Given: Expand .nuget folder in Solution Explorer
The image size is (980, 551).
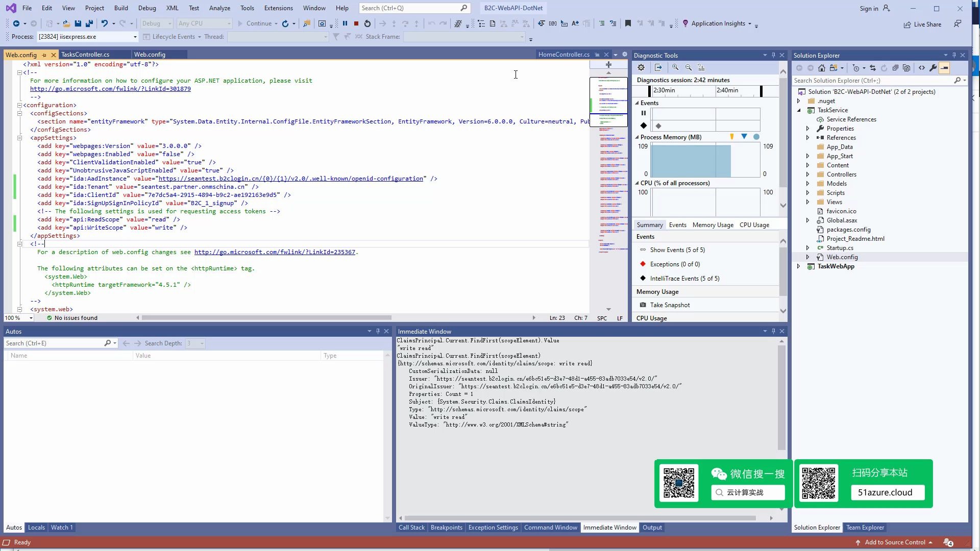Looking at the screenshot, I should pyautogui.click(x=799, y=101).
